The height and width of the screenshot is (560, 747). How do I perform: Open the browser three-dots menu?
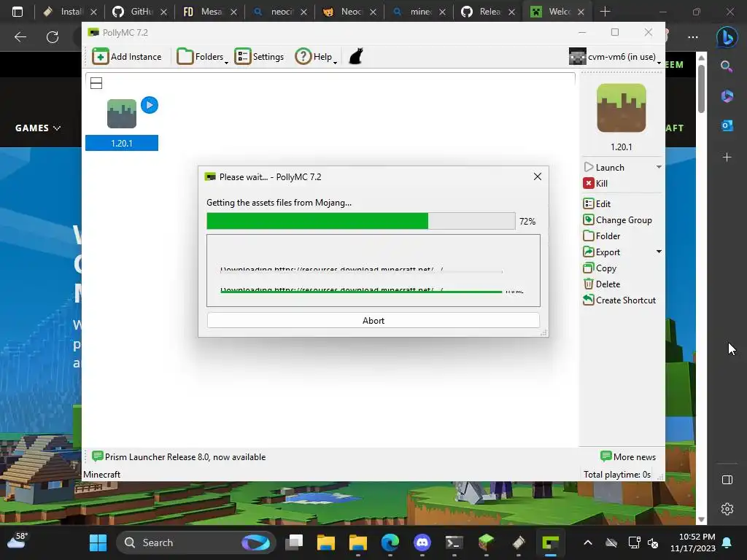click(693, 36)
